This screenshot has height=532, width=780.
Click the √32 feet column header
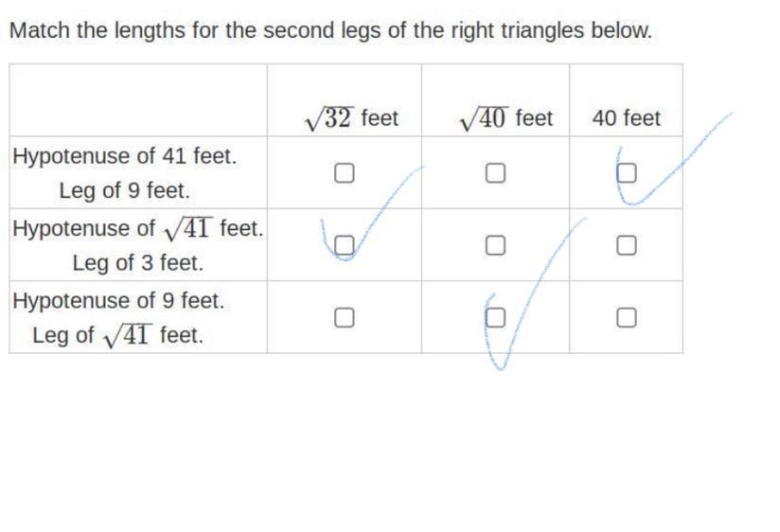352,118
